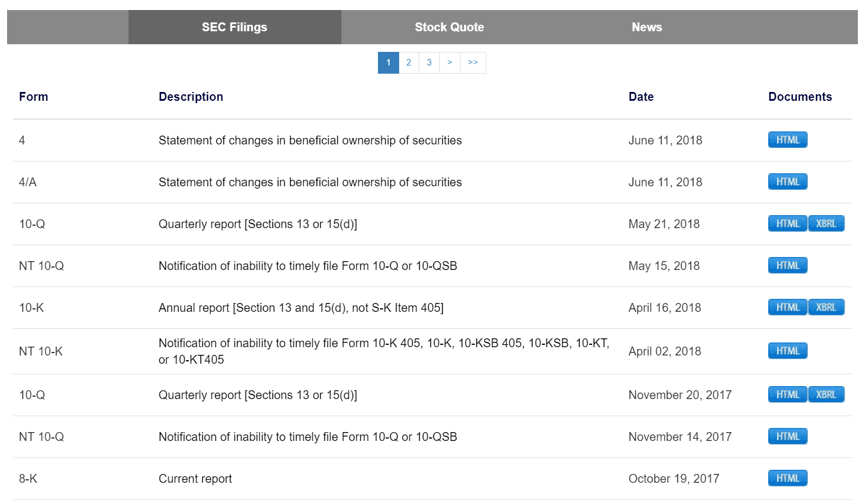Viewport: 862px width, 504px height.
Task: Open the News tab
Action: (x=646, y=27)
